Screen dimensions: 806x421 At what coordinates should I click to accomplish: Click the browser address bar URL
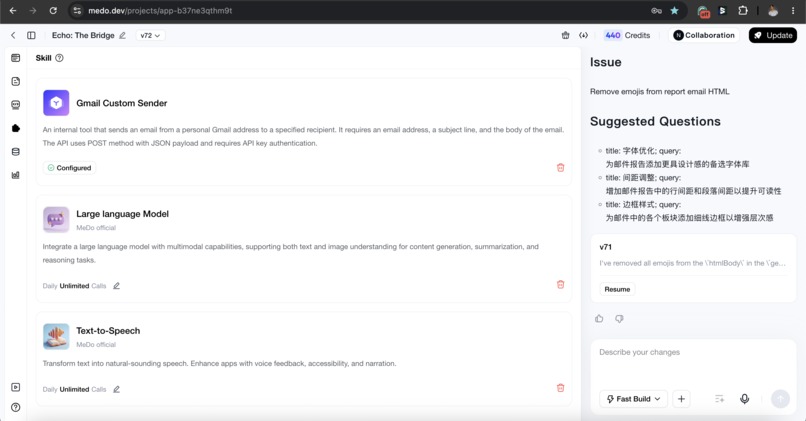(160, 10)
